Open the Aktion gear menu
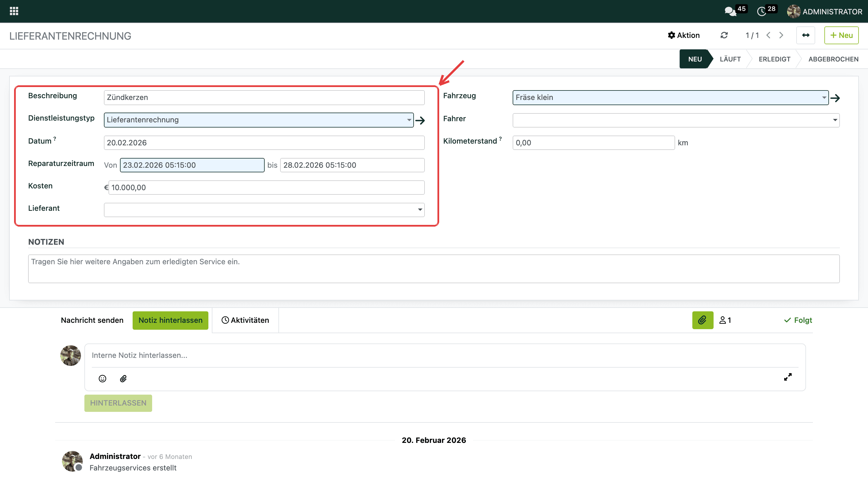This screenshot has width=868, height=494. click(683, 35)
